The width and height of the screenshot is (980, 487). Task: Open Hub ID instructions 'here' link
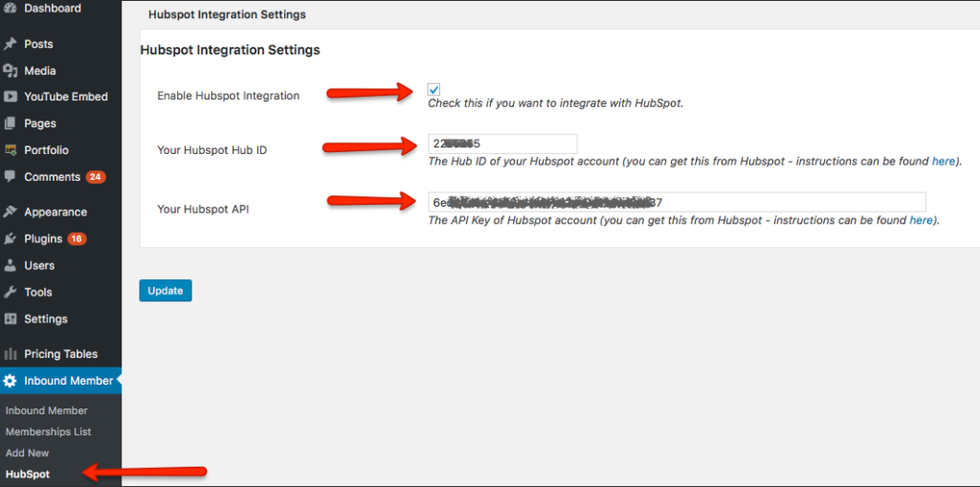point(943,162)
